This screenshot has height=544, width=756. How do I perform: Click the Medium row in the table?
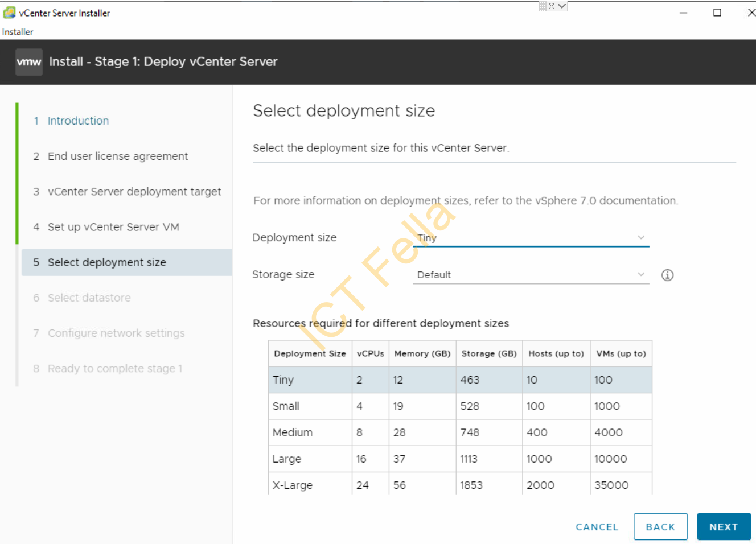(x=460, y=432)
